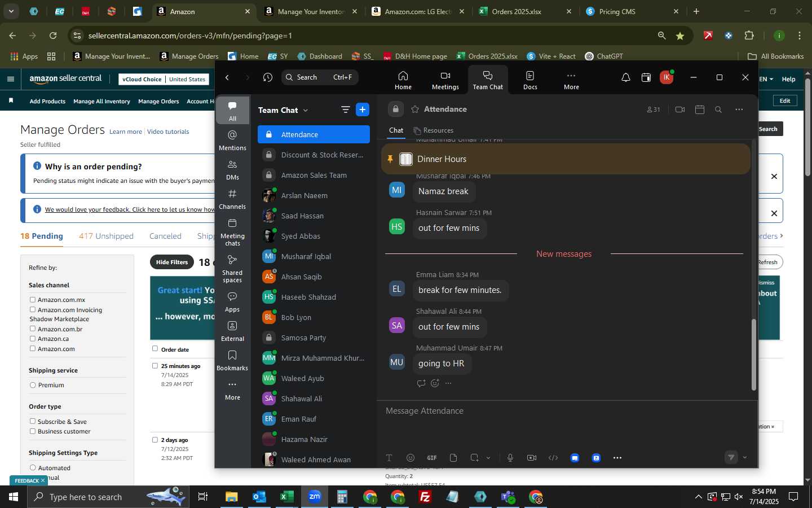
Task: Click the blue new chat plus button
Action: (363, 110)
